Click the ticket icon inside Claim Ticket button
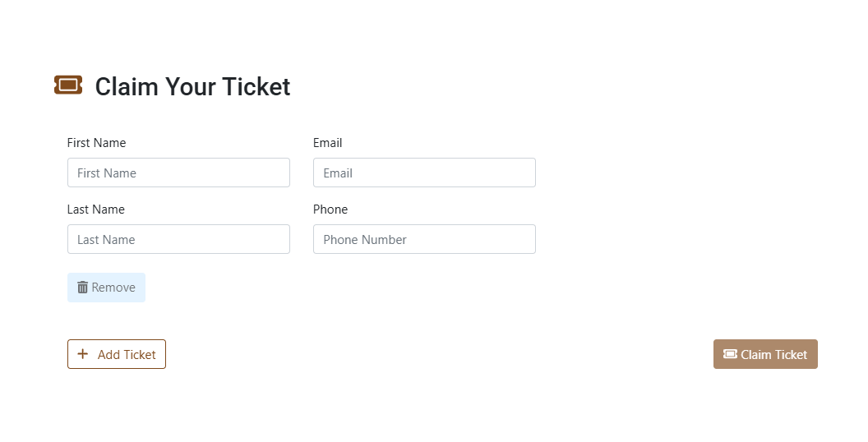The height and width of the screenshot is (442, 868). [x=730, y=354]
